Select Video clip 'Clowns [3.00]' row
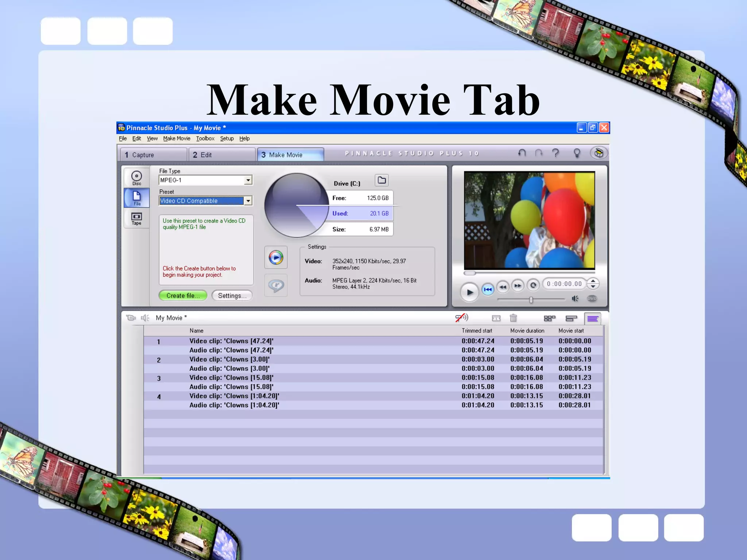Image resolution: width=747 pixels, height=560 pixels. click(373, 359)
